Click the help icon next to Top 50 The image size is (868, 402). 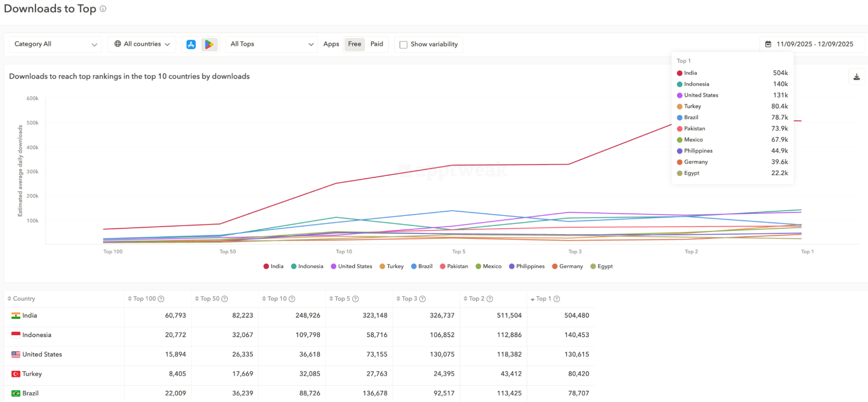pos(224,299)
